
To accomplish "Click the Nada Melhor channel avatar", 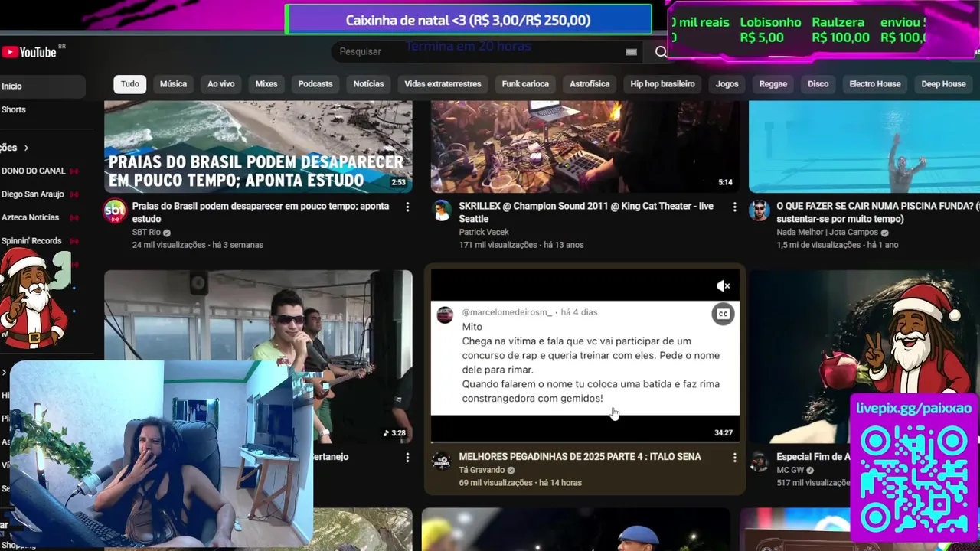I will (x=759, y=210).
